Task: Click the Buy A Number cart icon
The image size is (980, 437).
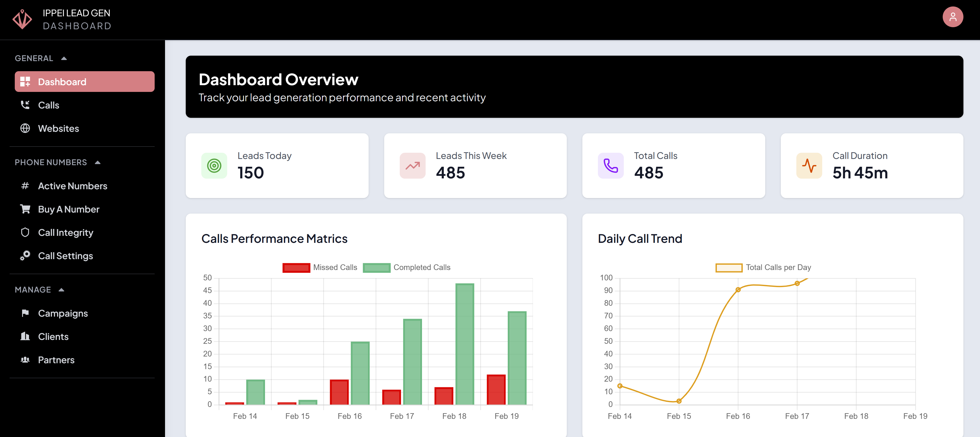Action: (x=25, y=209)
